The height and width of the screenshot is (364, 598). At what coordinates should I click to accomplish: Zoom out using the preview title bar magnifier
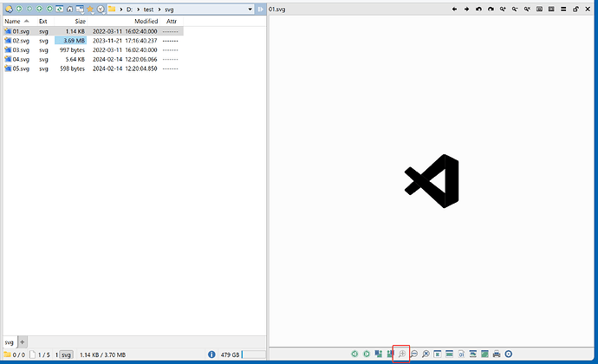pos(515,10)
